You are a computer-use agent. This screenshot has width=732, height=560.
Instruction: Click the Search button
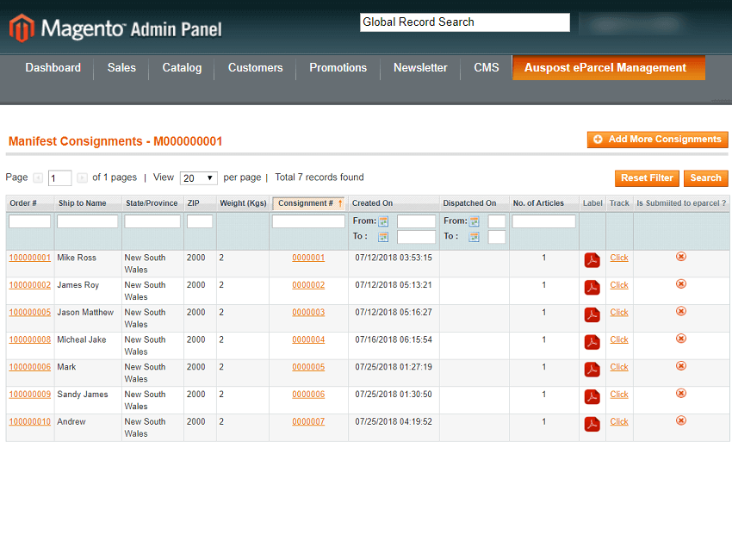706,178
